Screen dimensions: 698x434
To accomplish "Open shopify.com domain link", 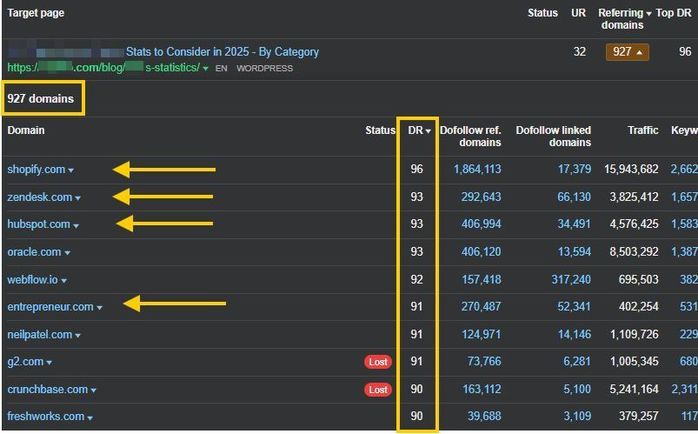I will click(x=36, y=169).
